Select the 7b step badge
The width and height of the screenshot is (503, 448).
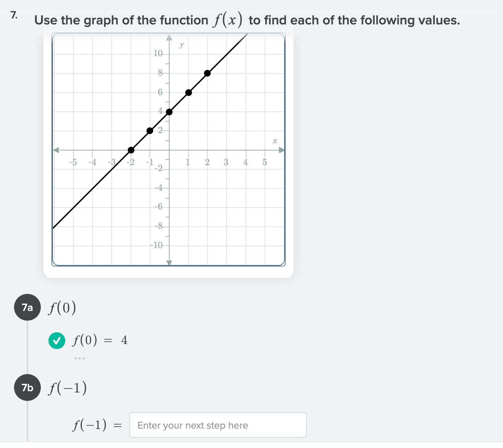click(27, 388)
